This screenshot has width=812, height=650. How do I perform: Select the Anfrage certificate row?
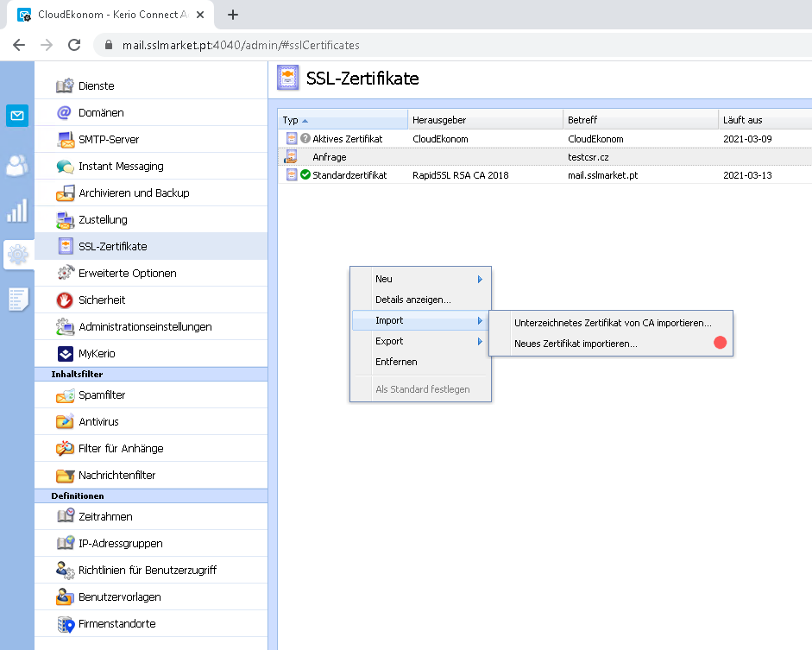click(x=544, y=157)
